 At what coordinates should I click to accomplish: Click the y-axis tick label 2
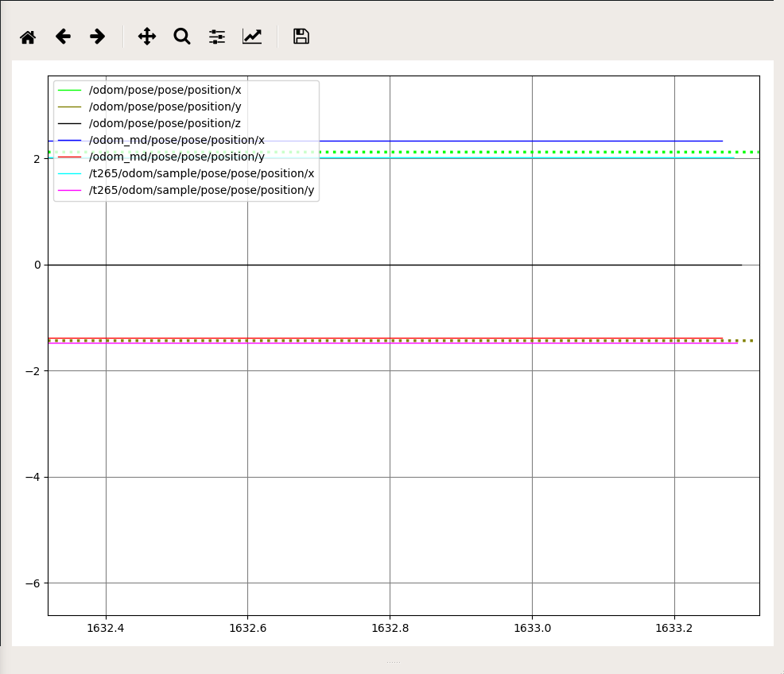click(37, 159)
